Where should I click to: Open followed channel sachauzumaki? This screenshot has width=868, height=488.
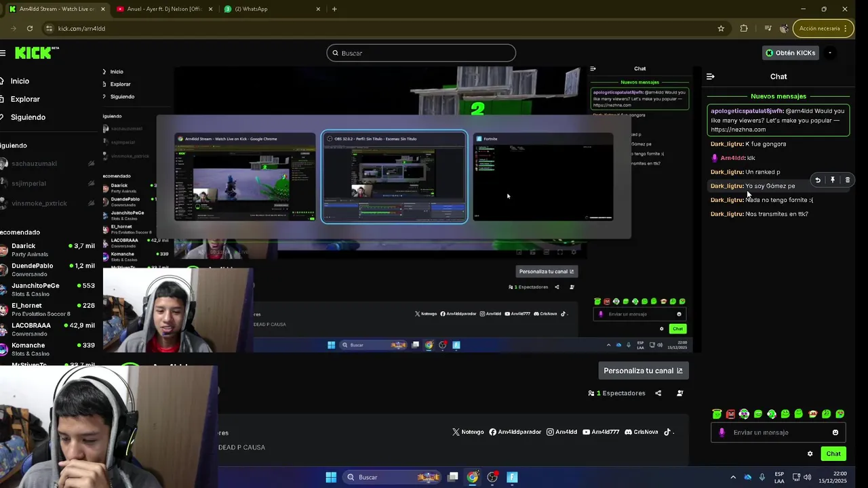click(x=49, y=163)
